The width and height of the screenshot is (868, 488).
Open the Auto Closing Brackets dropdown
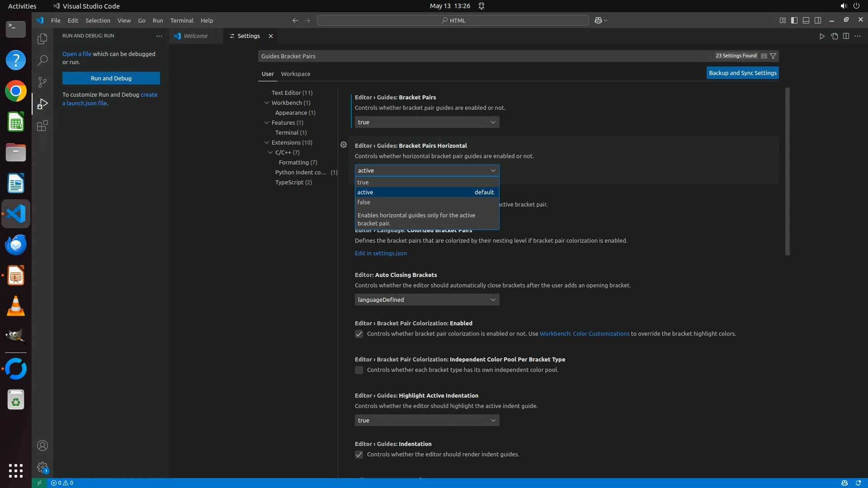coord(427,300)
